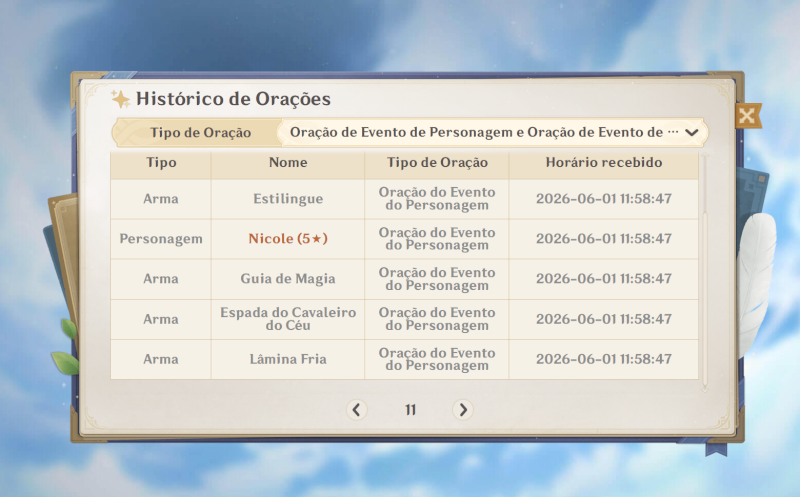Click the Tipo de Oração filter label
Viewport: 800px width, 497px height.
[x=200, y=133]
